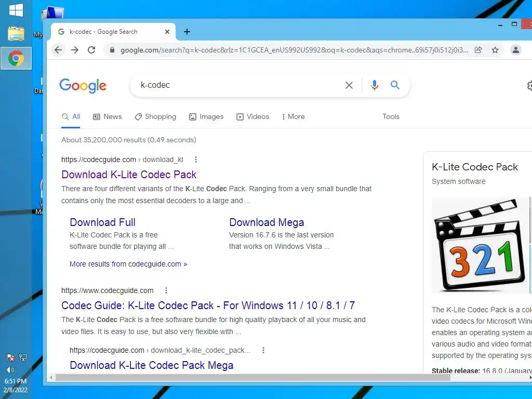Click the volume speaker tray icon
The image size is (532, 399).
(x=10, y=369)
